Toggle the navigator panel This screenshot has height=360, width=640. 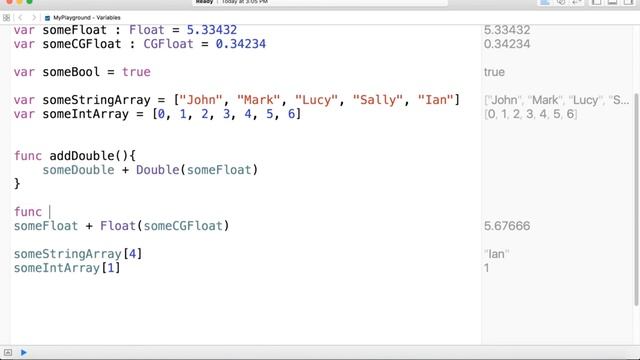coord(597,2)
